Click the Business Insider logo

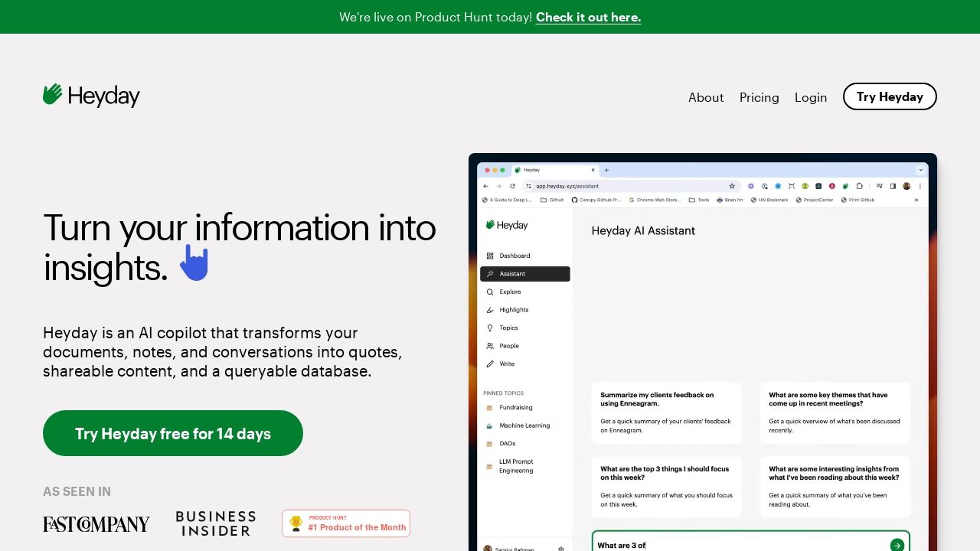tap(216, 523)
